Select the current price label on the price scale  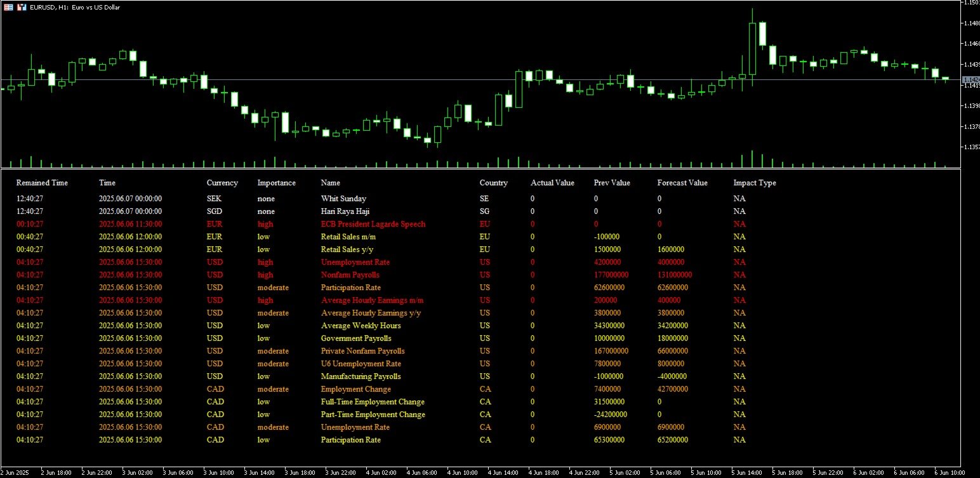click(x=971, y=79)
